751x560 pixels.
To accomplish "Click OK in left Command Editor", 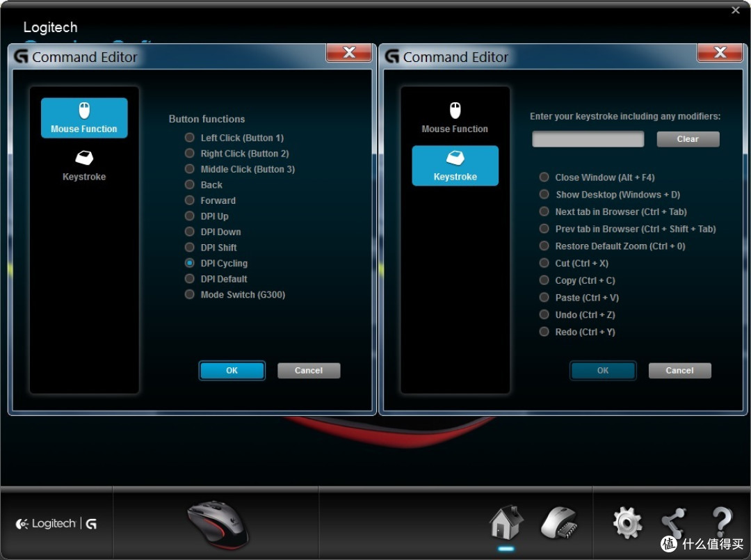I will tap(232, 371).
